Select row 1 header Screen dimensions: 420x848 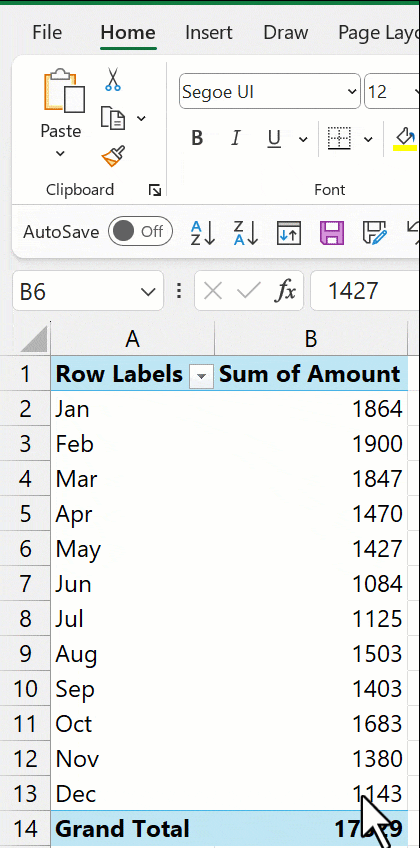(x=25, y=374)
